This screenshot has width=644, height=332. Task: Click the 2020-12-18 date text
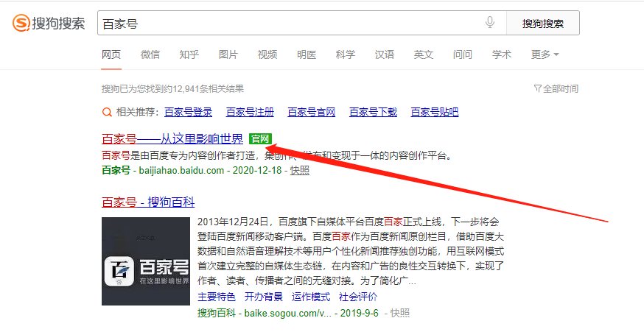pyautogui.click(x=257, y=170)
